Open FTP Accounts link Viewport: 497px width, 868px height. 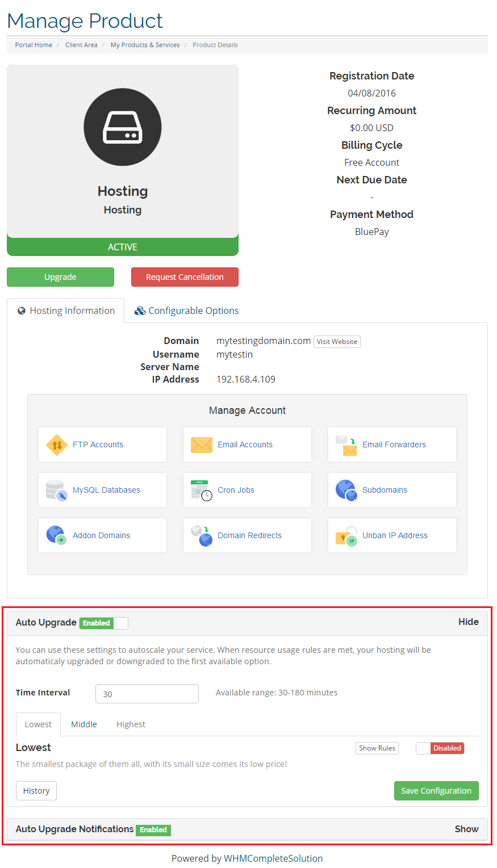(98, 445)
